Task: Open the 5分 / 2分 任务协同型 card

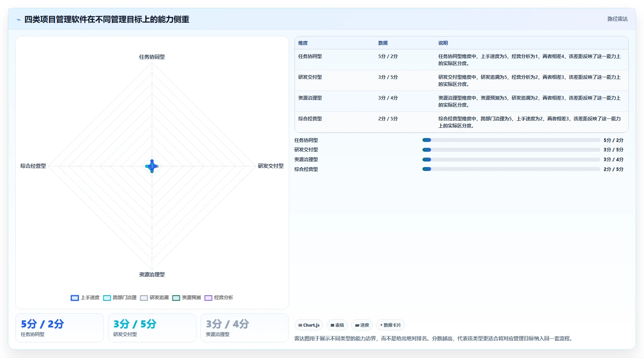Action: tap(60, 328)
